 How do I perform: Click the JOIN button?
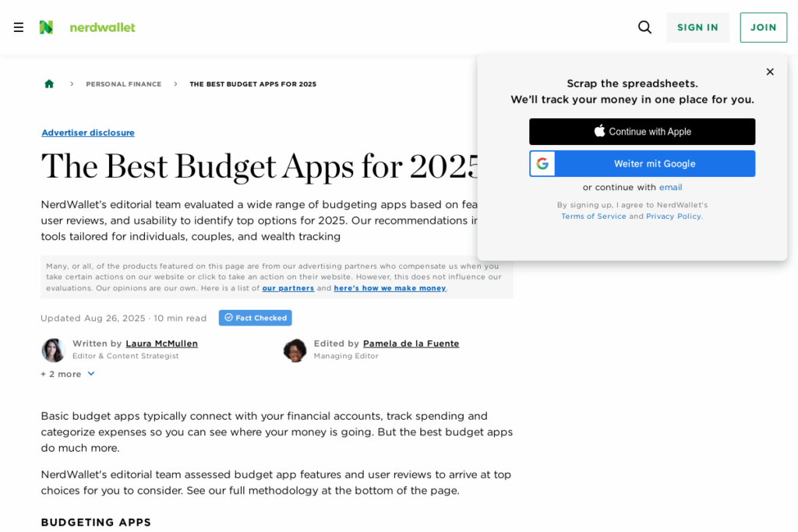click(x=764, y=27)
